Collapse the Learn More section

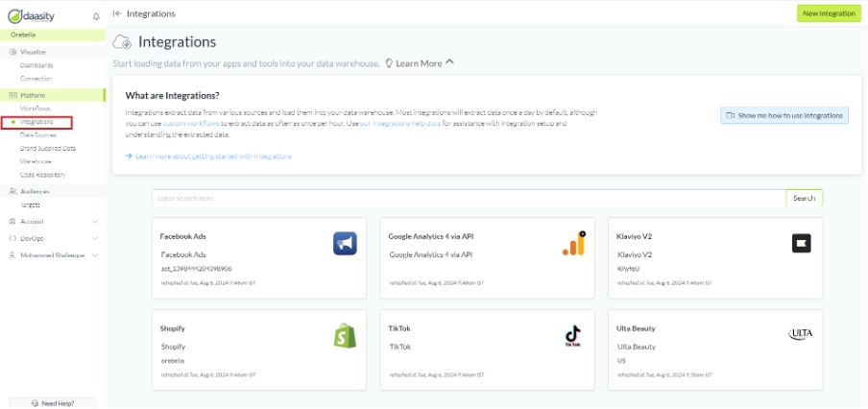(x=449, y=63)
